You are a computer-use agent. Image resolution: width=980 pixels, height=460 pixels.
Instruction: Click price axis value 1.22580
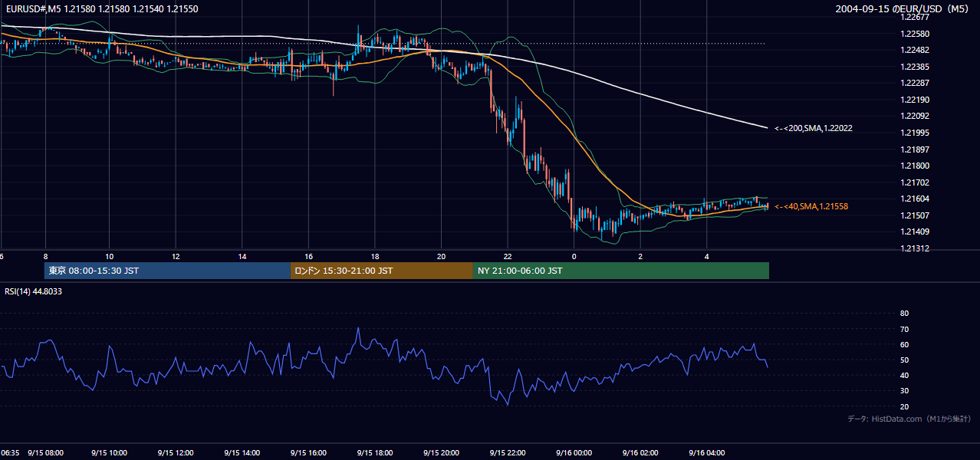913,34
